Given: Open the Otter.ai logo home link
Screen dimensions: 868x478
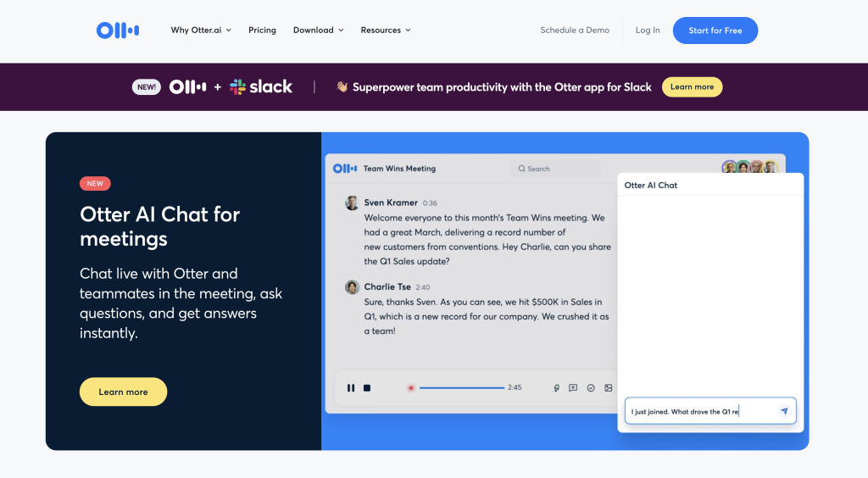Looking at the screenshot, I should click(x=117, y=31).
